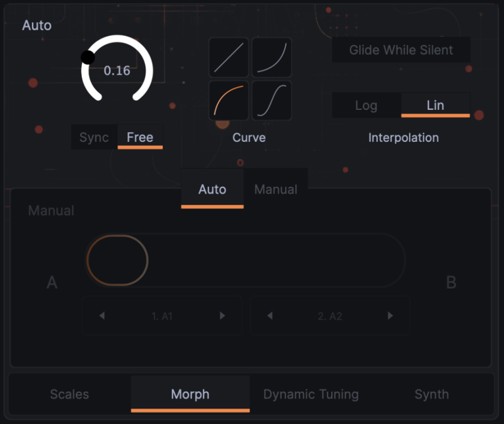
Task: Switch to the Scales tab
Action: coord(70,394)
